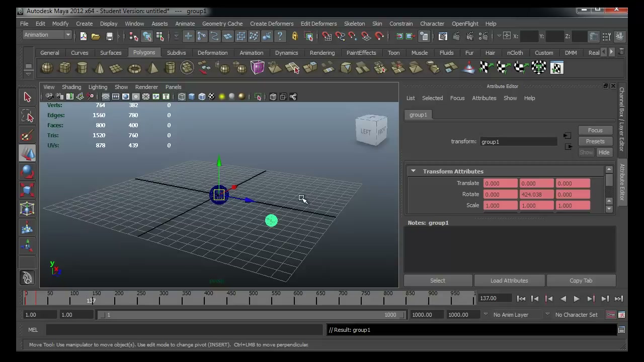Viewport: 644px width, 362px height.
Task: Click the question mark help icon
Action: (280, 36)
